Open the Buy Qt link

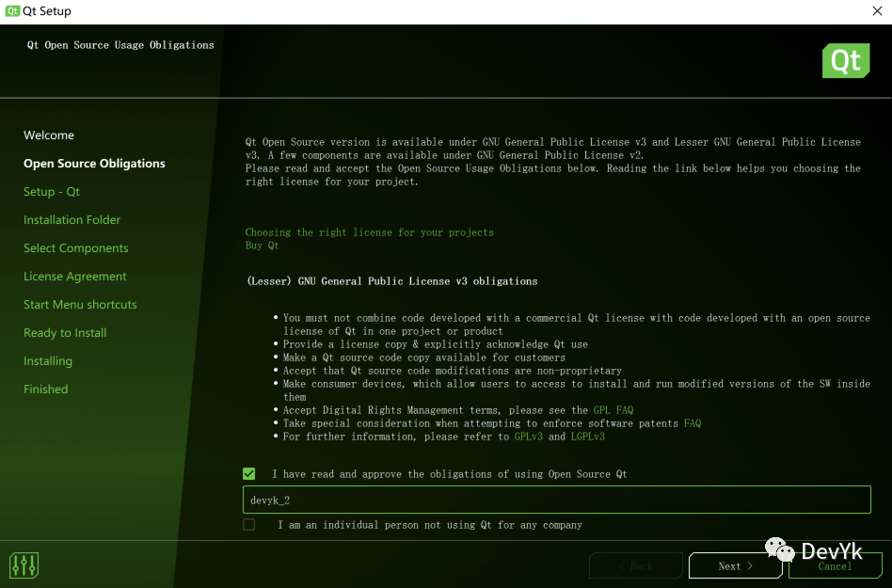[262, 246]
